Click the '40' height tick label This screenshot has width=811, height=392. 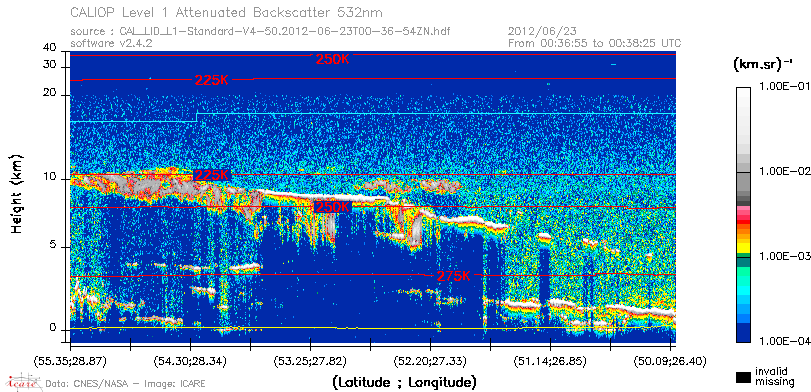(x=50, y=48)
